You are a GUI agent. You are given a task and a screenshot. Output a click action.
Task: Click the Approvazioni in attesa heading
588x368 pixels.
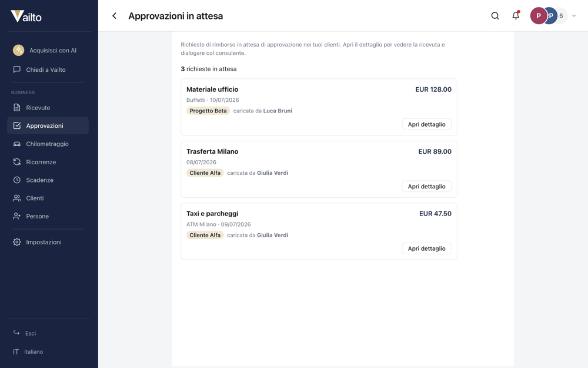coord(175,16)
